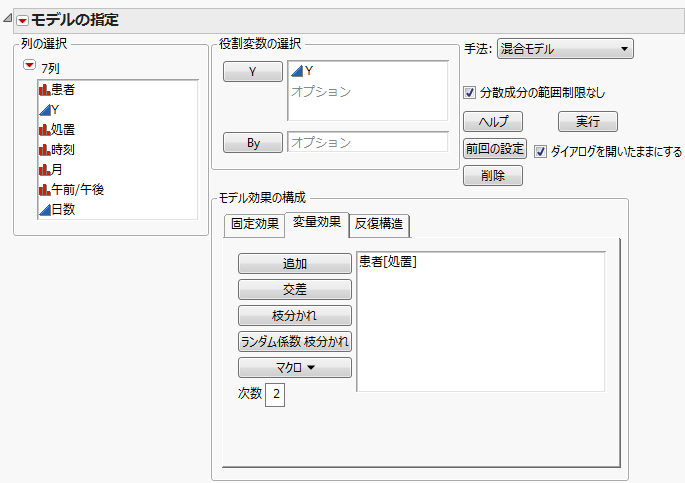
Task: Click the Y role button
Action: (x=253, y=72)
